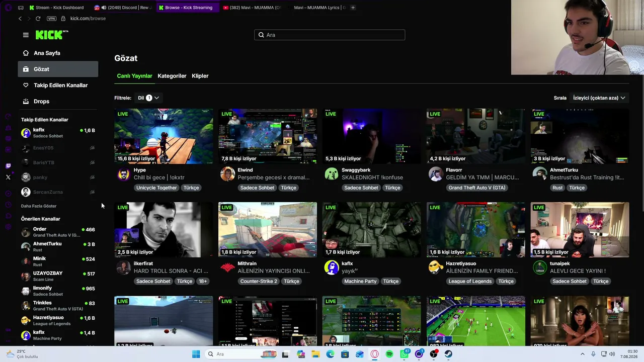The width and height of the screenshot is (644, 362).
Task: Open Hype's Unicycle Together stream thumbnail
Action: pyautogui.click(x=164, y=136)
